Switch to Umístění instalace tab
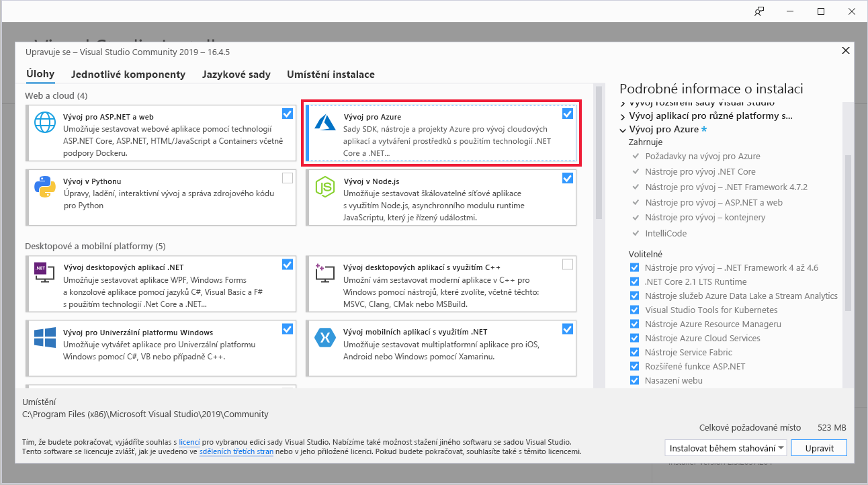 pos(331,75)
